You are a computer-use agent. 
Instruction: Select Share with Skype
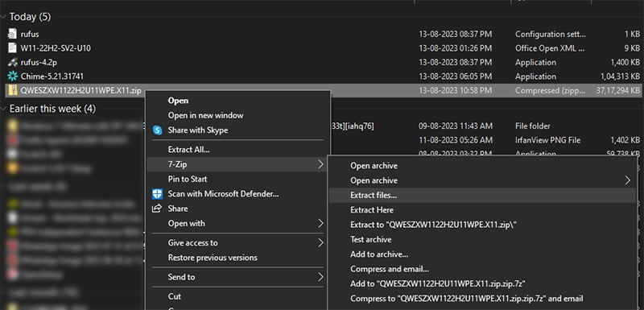pos(198,130)
